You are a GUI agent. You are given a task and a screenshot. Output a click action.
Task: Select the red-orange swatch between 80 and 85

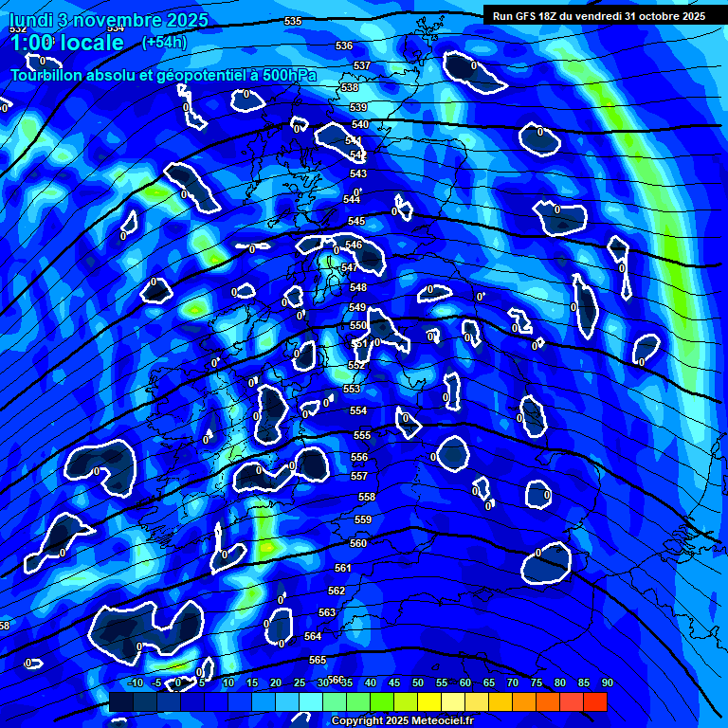coord(572,701)
